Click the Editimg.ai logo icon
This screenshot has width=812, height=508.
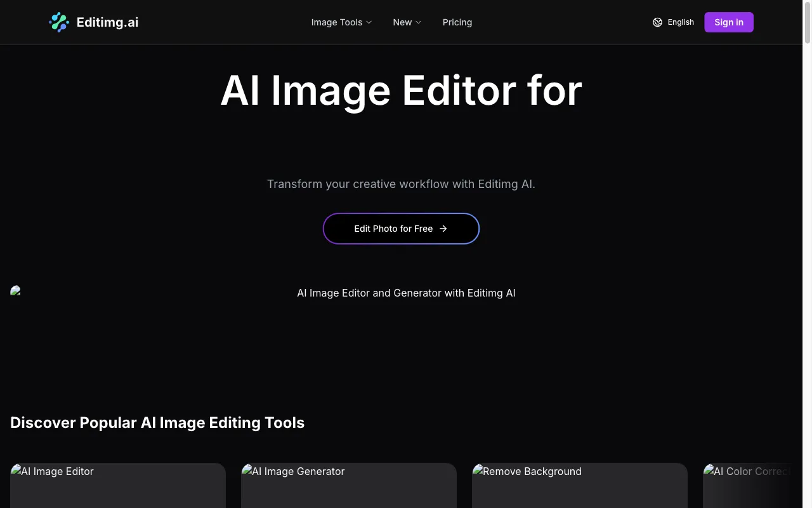pos(59,22)
